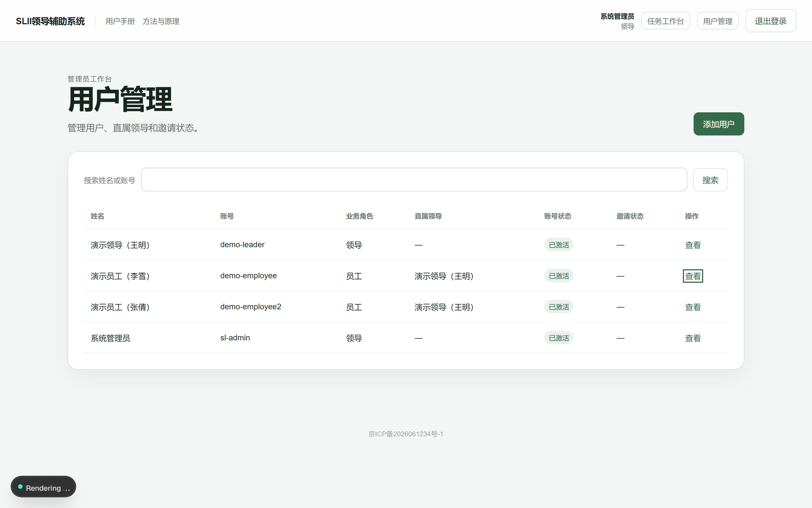Screen dimensions: 812x508
Task: Click the 姓名 column header
Action: click(97, 216)
